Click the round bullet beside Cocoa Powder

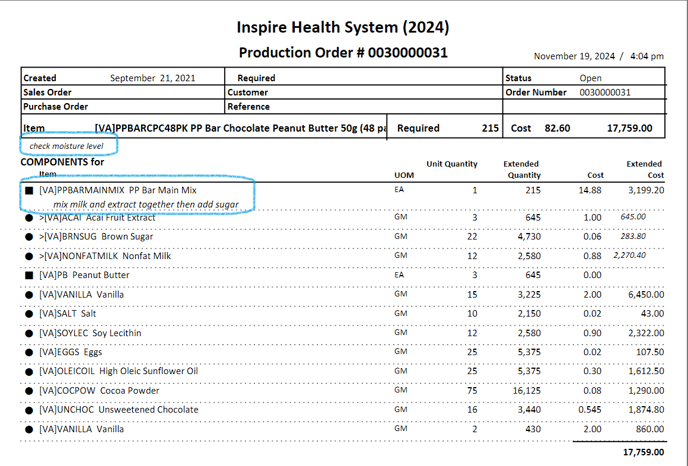click(29, 391)
